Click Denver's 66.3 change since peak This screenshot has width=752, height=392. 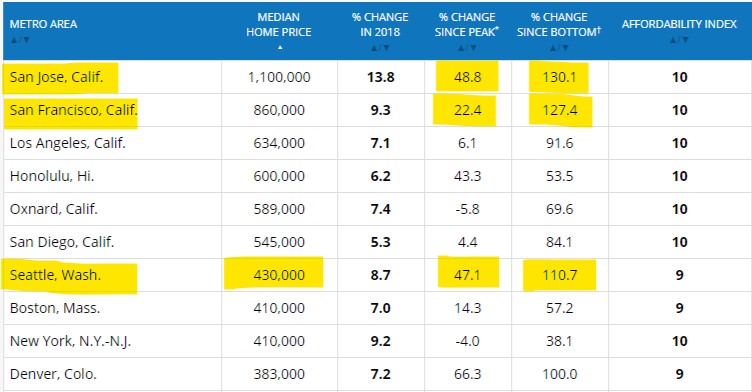(467, 374)
